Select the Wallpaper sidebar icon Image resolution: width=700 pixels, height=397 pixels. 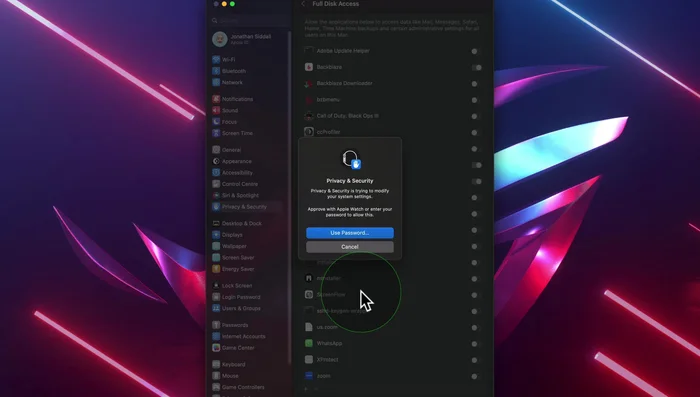(216, 246)
